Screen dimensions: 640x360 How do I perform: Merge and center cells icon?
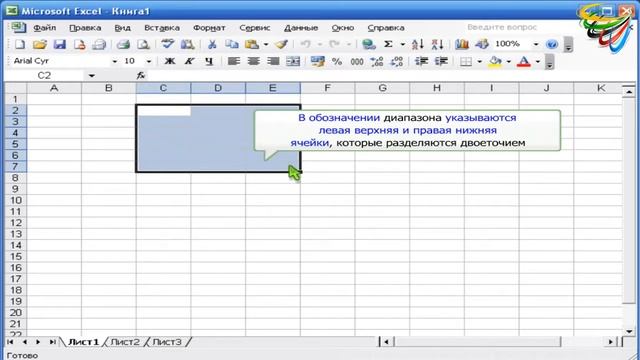(293, 62)
